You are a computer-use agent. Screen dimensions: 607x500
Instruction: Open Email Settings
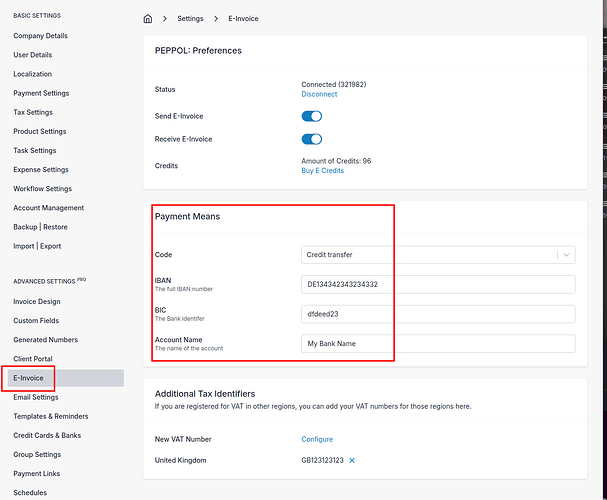point(36,397)
